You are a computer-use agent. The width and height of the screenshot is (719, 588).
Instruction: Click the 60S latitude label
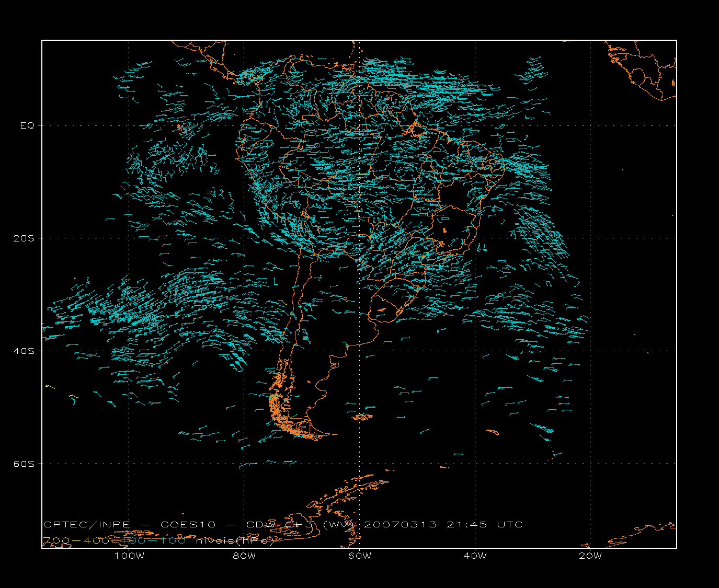coord(24,464)
